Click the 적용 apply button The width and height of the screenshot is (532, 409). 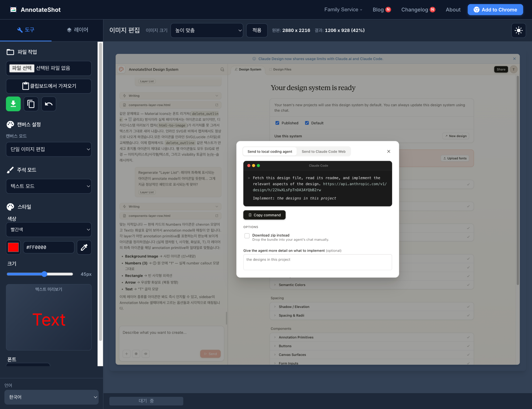click(257, 30)
